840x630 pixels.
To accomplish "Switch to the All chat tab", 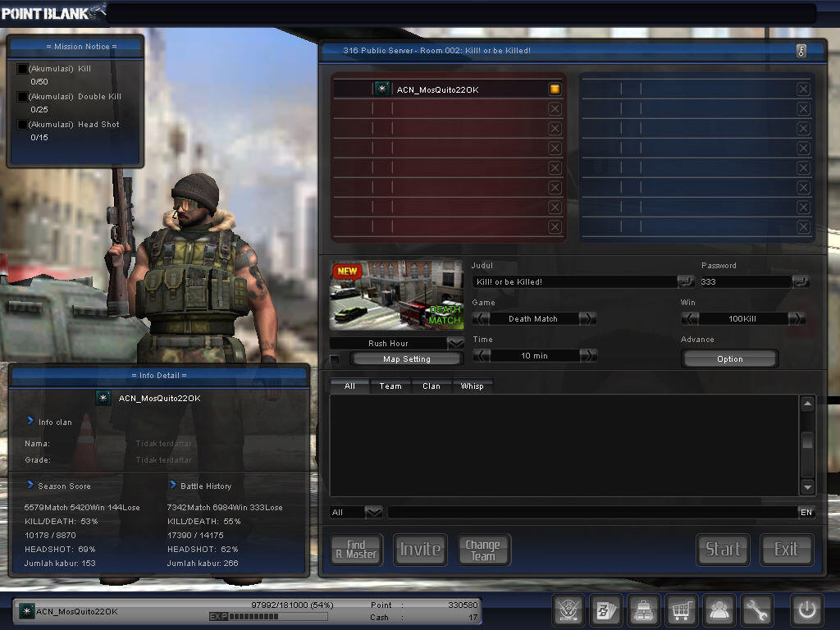I will click(349, 386).
